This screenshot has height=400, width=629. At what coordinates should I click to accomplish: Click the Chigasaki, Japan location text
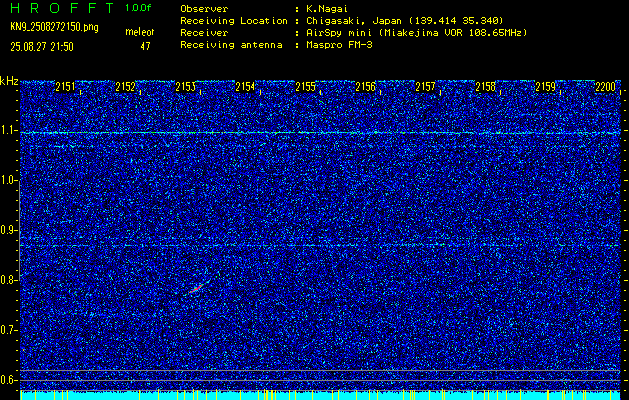coord(404,20)
